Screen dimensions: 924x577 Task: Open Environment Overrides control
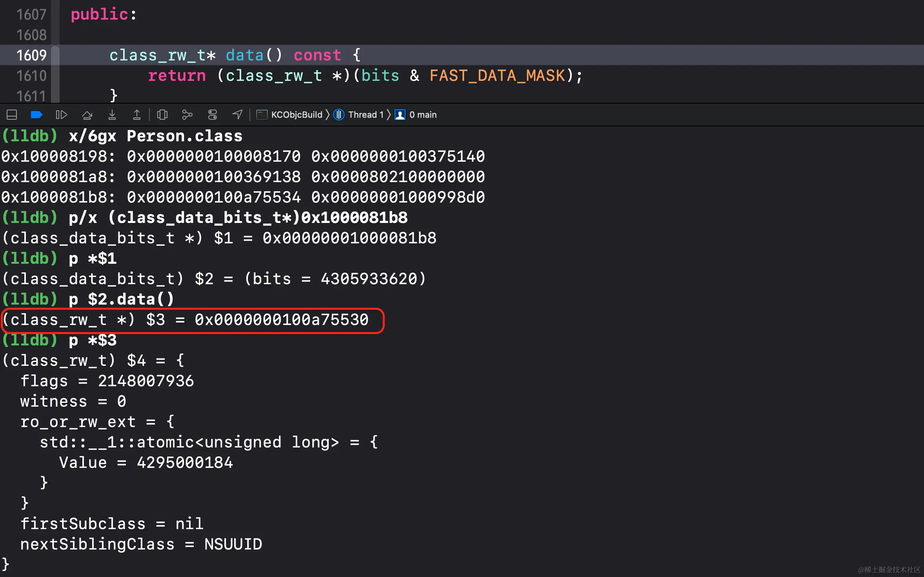pos(212,115)
